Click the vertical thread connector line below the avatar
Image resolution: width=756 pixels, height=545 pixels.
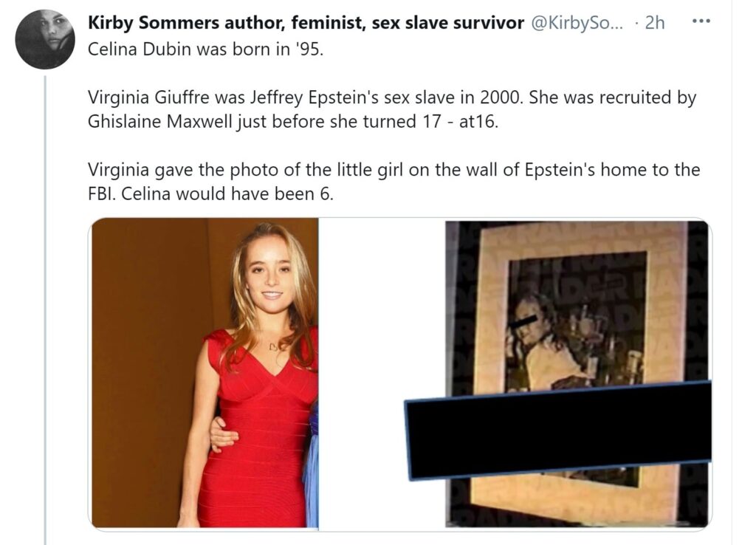pyautogui.click(x=45, y=309)
